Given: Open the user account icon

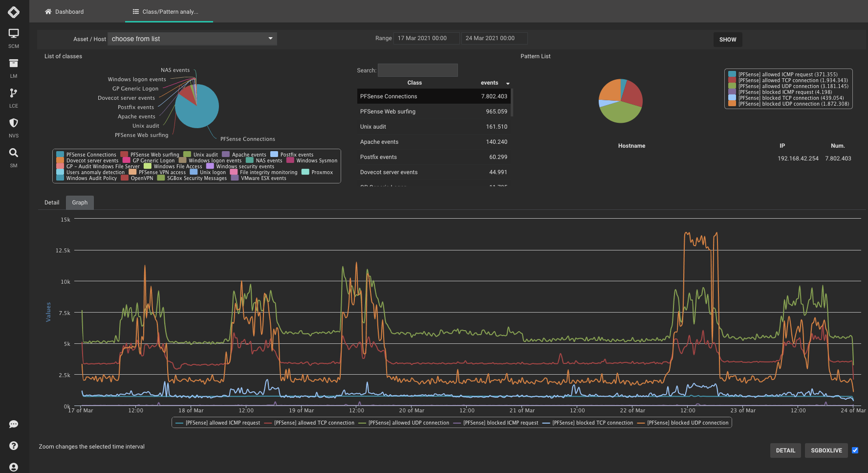Looking at the screenshot, I should tap(14, 467).
